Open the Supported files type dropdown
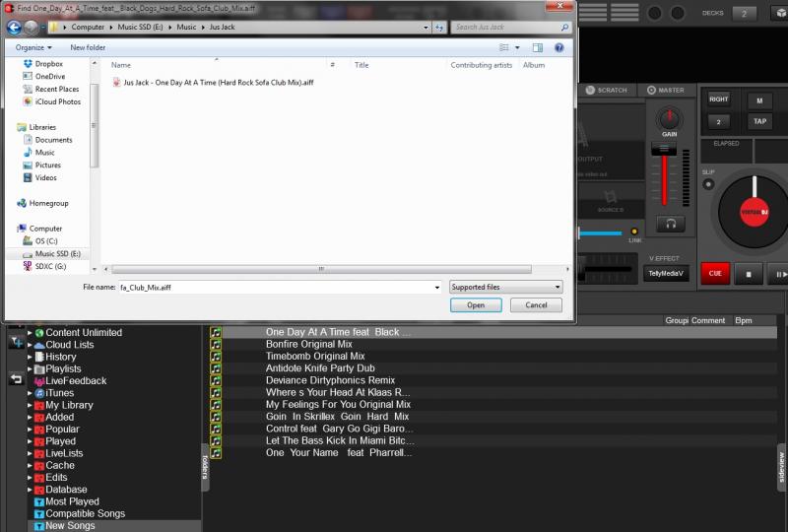Screen dimensions: 788x532 click(x=505, y=287)
